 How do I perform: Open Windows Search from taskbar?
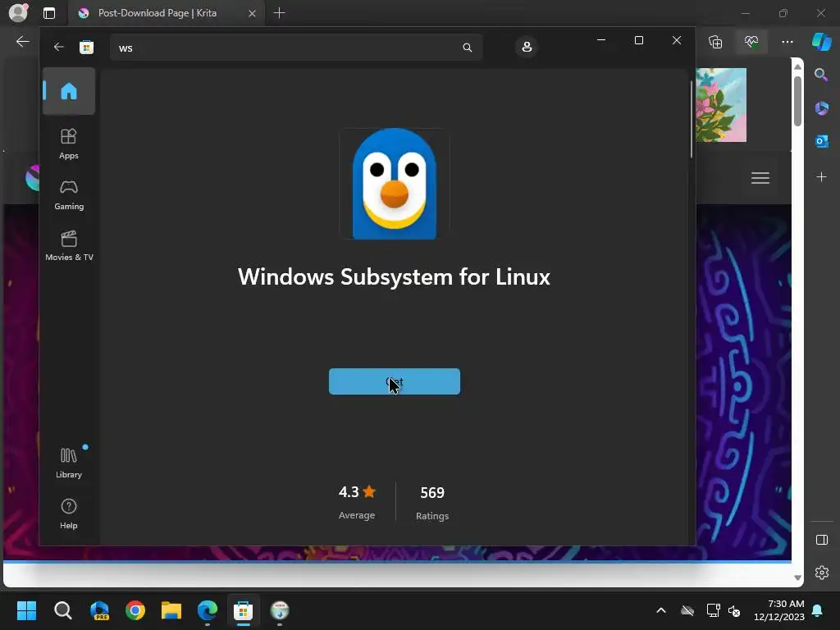[x=63, y=610]
